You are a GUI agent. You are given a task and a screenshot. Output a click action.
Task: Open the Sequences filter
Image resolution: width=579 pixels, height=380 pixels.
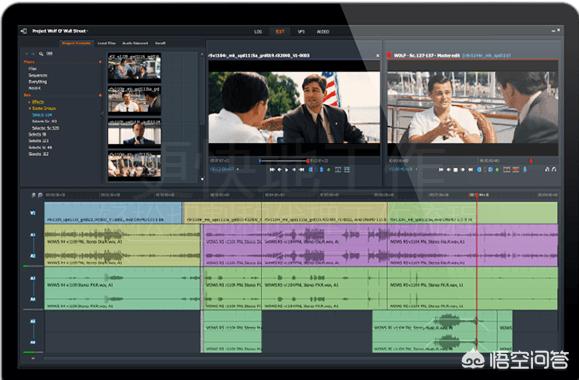pyautogui.click(x=38, y=75)
